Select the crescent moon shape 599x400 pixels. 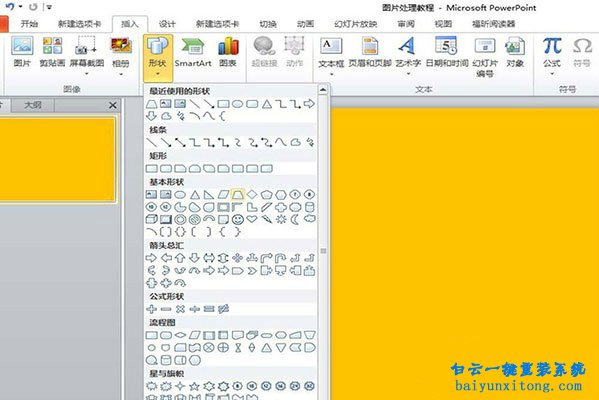coord(295,219)
